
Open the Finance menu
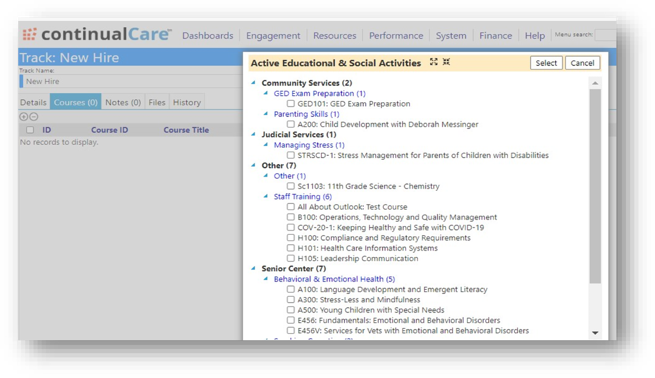click(x=495, y=36)
